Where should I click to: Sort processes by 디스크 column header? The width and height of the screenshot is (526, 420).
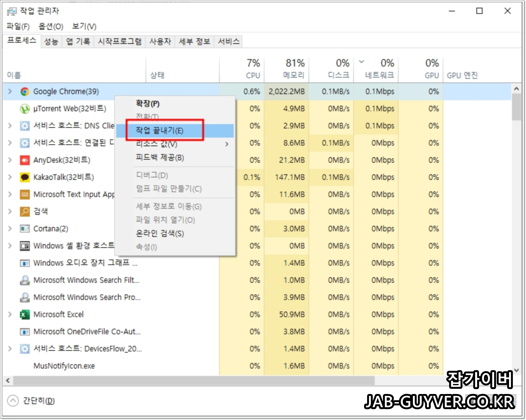331,70
